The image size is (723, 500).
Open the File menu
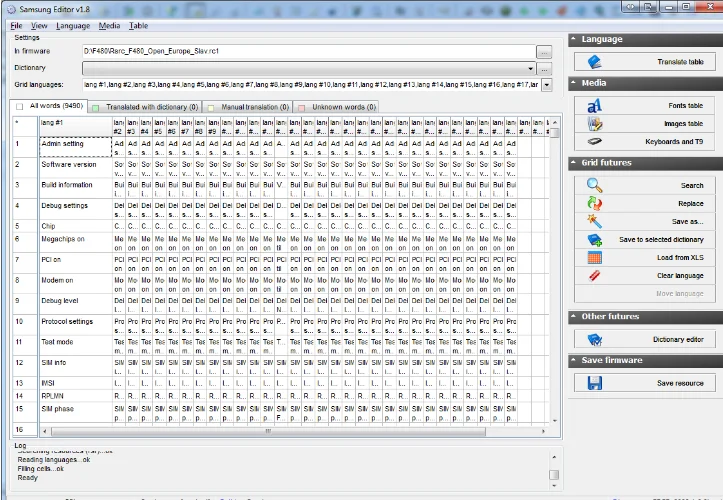(x=16, y=26)
